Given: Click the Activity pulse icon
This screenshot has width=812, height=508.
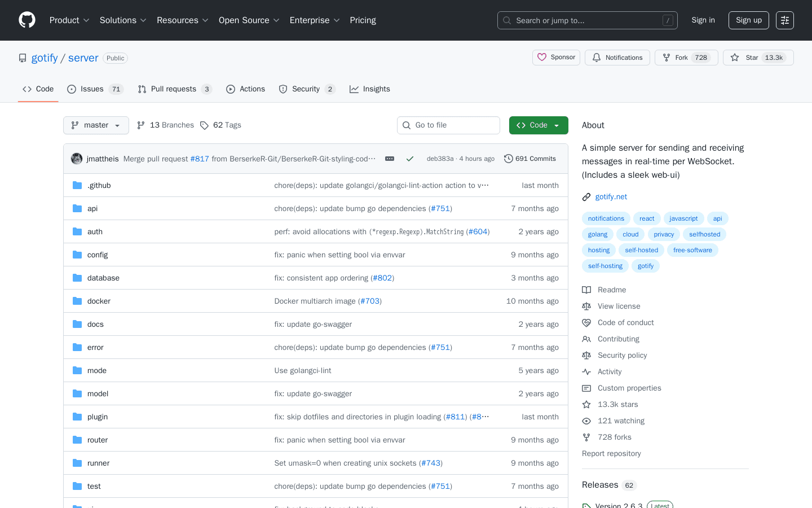Looking at the screenshot, I should (586, 371).
